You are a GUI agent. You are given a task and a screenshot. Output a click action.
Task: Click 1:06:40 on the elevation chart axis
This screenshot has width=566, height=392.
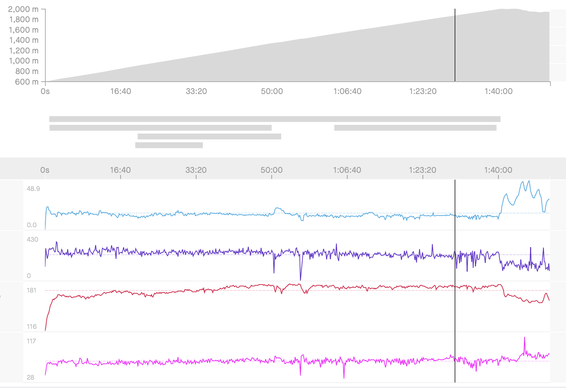click(x=348, y=91)
